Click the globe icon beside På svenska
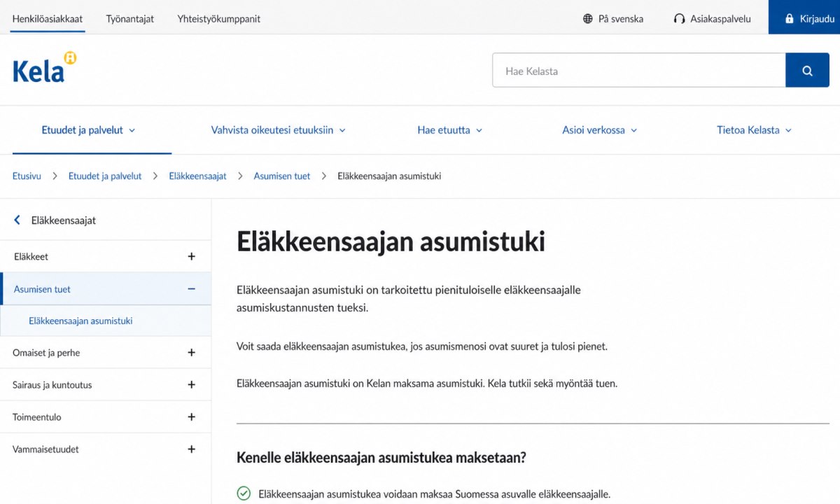Screen dimensions: 840x504 point(588,19)
